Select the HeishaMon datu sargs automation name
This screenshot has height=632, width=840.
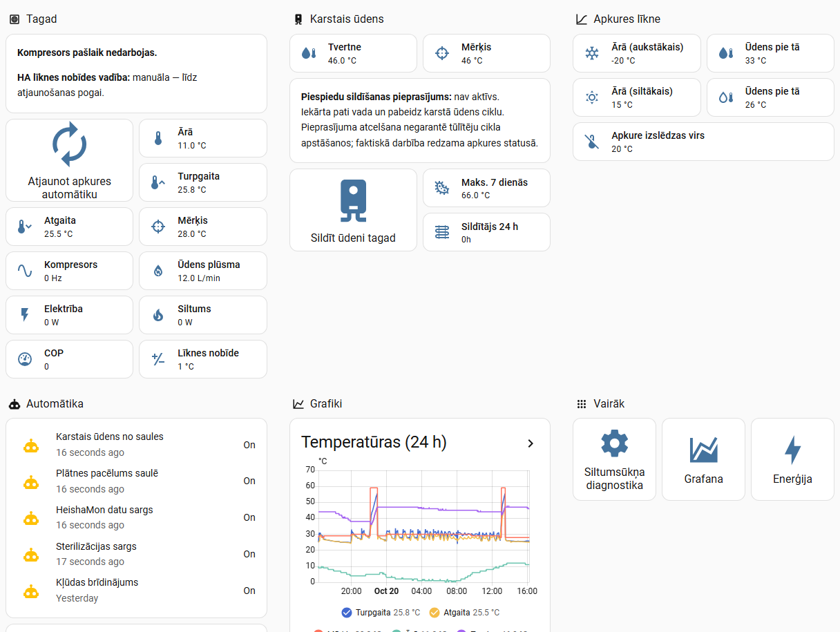pyautogui.click(x=104, y=510)
